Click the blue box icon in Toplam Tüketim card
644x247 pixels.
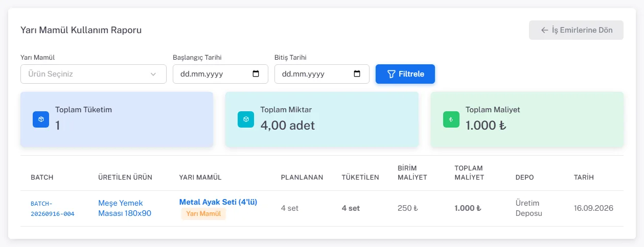(41, 119)
